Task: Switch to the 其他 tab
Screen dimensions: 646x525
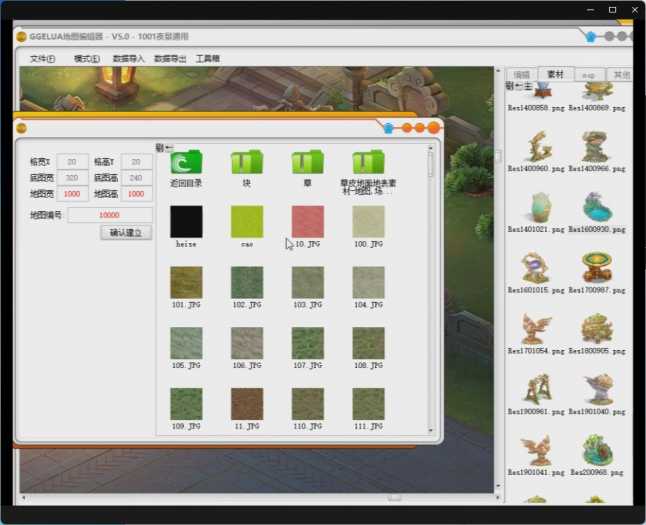Action: click(622, 75)
